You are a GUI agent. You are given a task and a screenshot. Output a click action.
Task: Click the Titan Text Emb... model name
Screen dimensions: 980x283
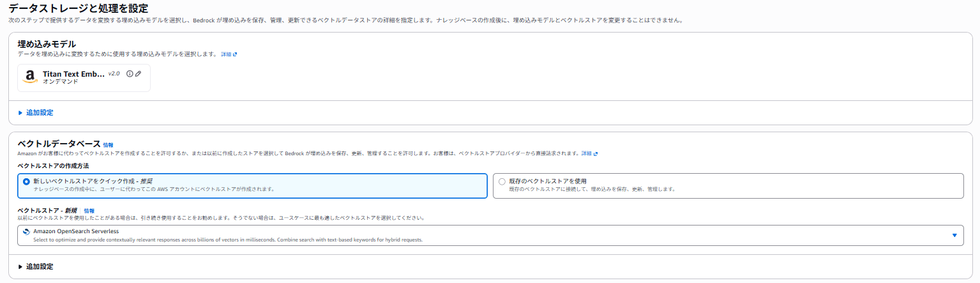73,74
